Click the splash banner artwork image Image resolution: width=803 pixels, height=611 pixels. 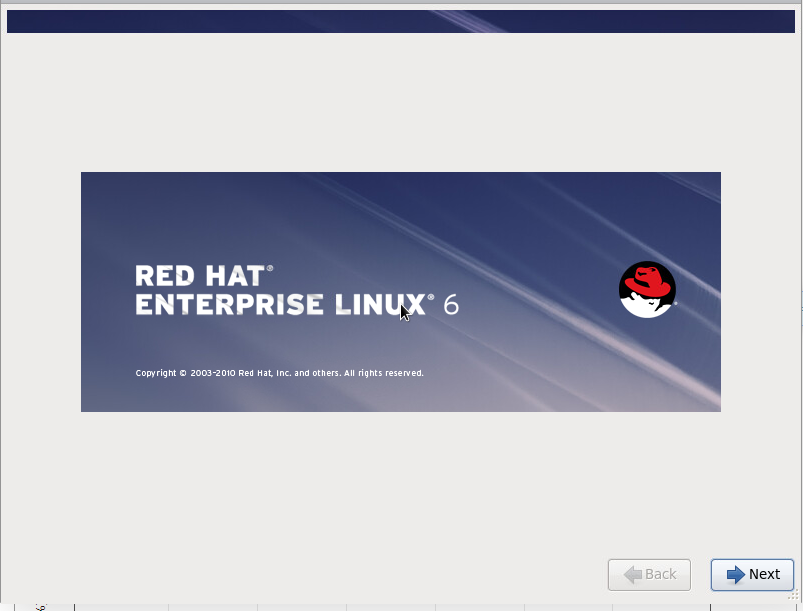(x=400, y=292)
